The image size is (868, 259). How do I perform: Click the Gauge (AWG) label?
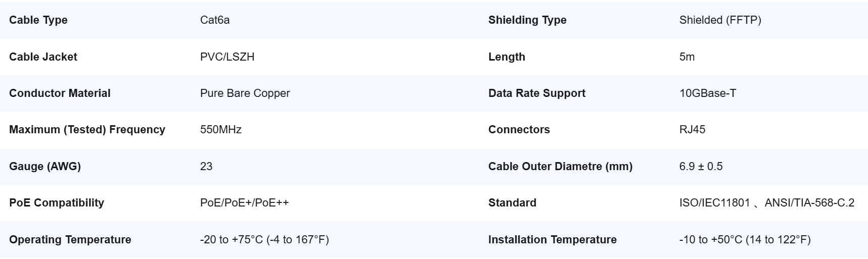click(45, 166)
